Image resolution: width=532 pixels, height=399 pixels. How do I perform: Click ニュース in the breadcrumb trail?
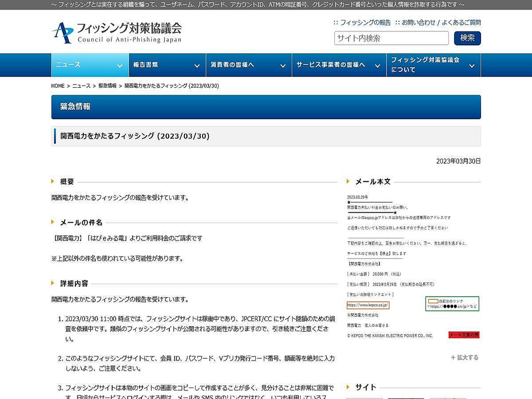pos(81,86)
